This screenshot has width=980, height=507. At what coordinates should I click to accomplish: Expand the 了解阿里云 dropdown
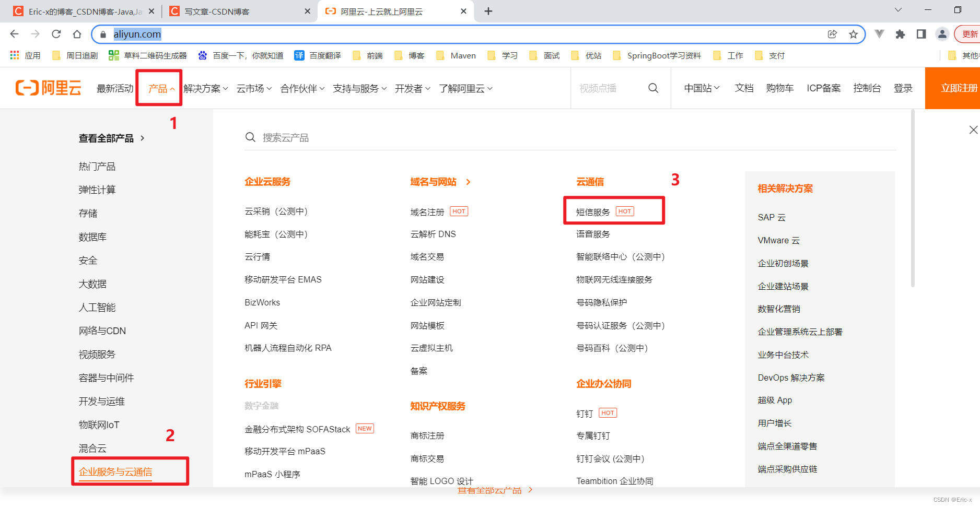(465, 88)
